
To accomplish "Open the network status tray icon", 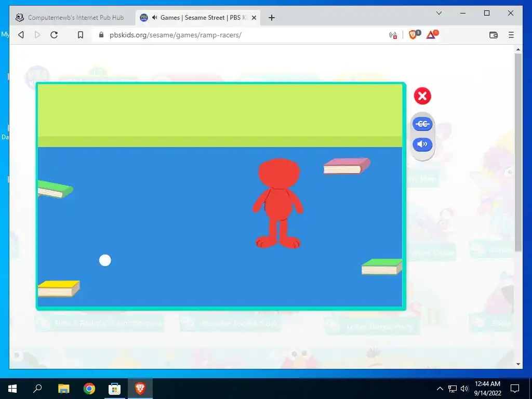I will click(453, 389).
